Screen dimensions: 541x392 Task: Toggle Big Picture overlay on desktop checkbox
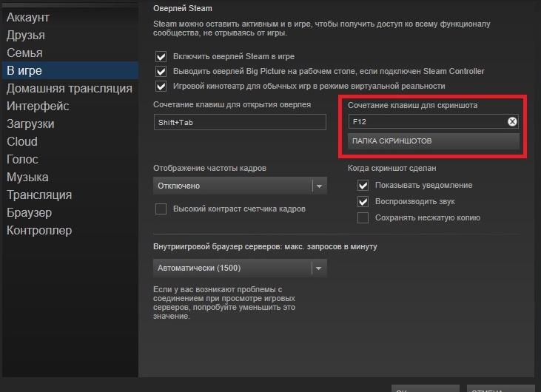coord(161,71)
